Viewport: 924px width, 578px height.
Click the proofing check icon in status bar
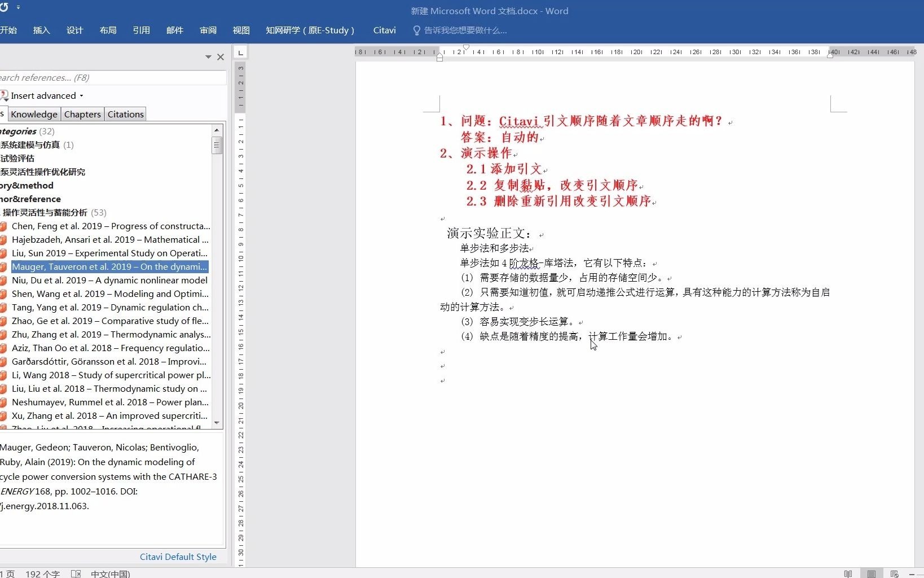coord(76,573)
